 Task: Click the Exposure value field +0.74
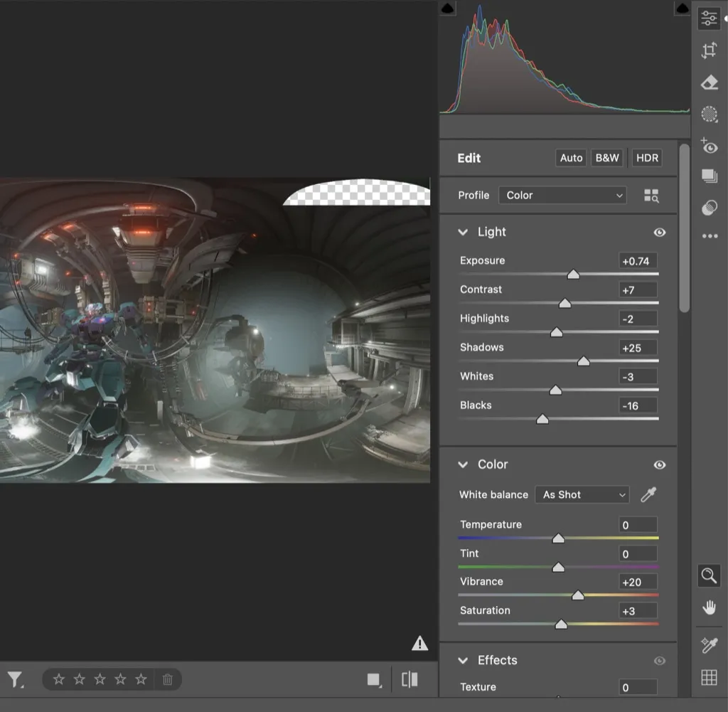(x=638, y=261)
